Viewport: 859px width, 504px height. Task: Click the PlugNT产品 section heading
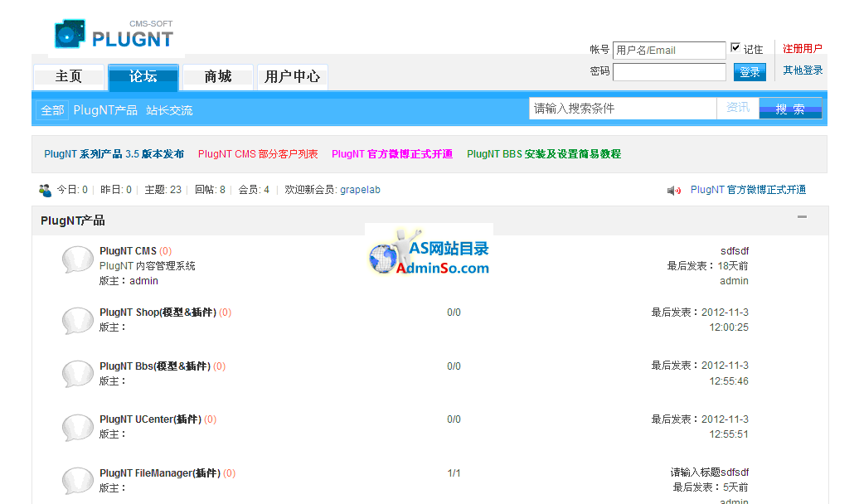(73, 220)
